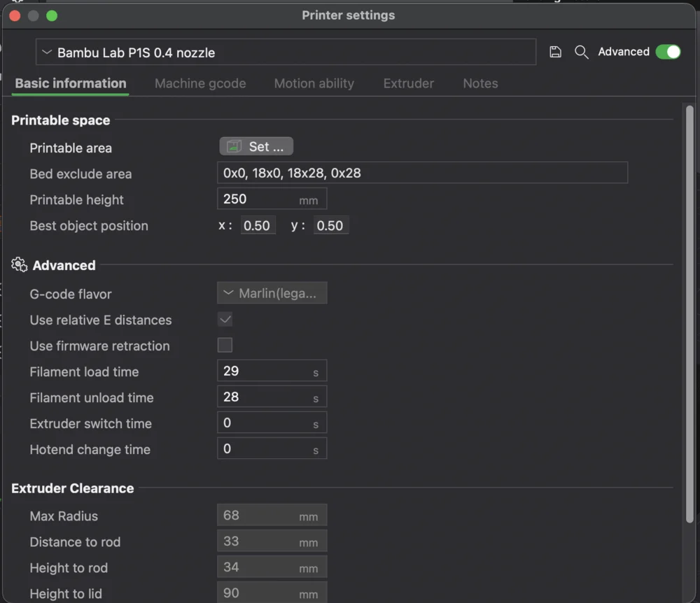Click the Distance to rod 33 mm field
The width and height of the screenshot is (700, 603).
(x=272, y=541)
